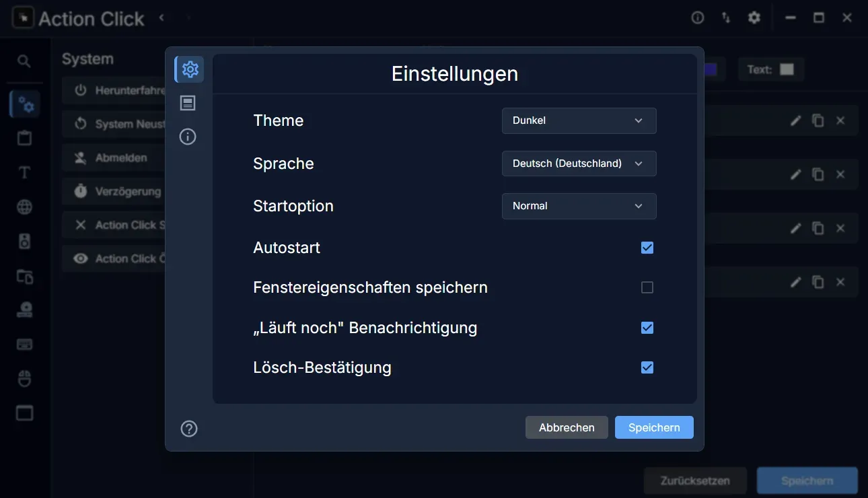This screenshot has width=868, height=498.
Task: Switch to the info tab in the dialog
Action: coord(188,137)
